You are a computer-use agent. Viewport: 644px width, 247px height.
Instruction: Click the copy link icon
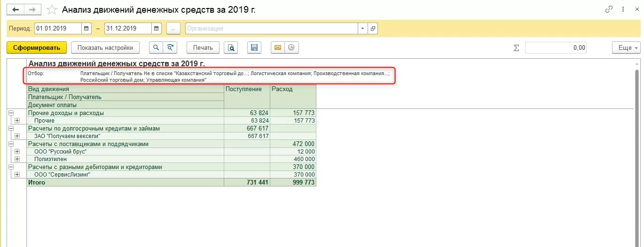pyautogui.click(x=609, y=9)
